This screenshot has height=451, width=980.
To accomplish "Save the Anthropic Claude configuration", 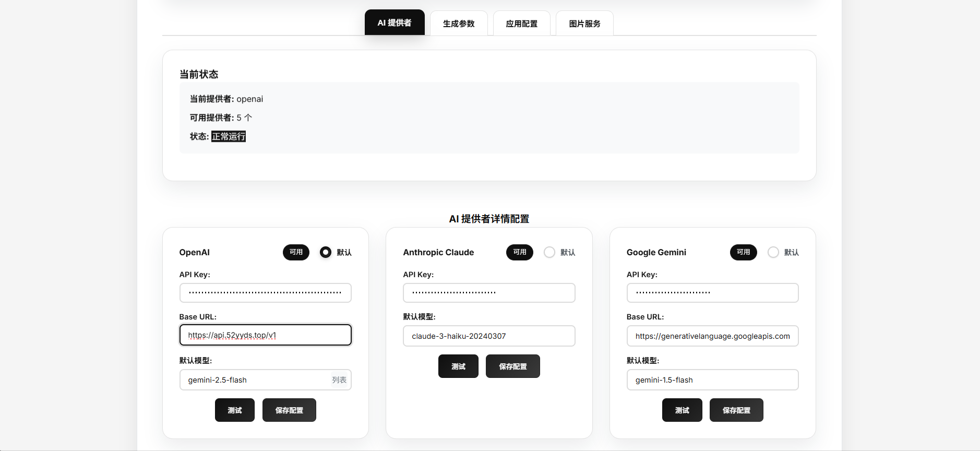I will pos(512,366).
